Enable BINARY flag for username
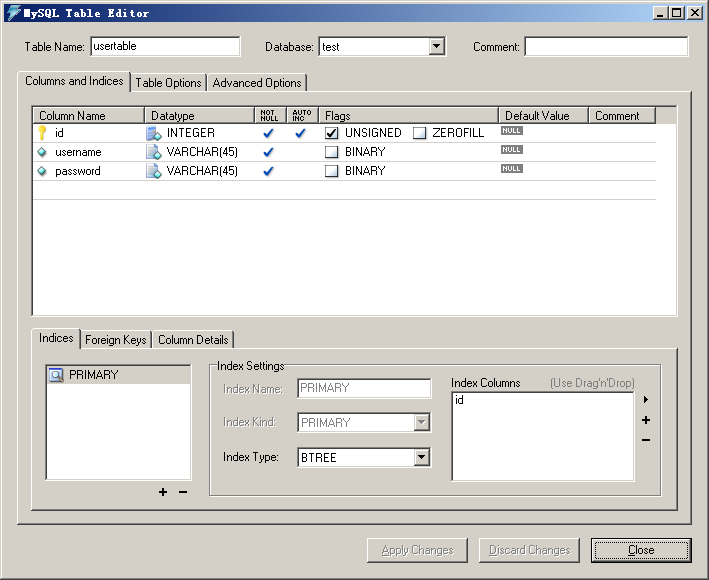This screenshot has height=580, width=709. point(331,152)
